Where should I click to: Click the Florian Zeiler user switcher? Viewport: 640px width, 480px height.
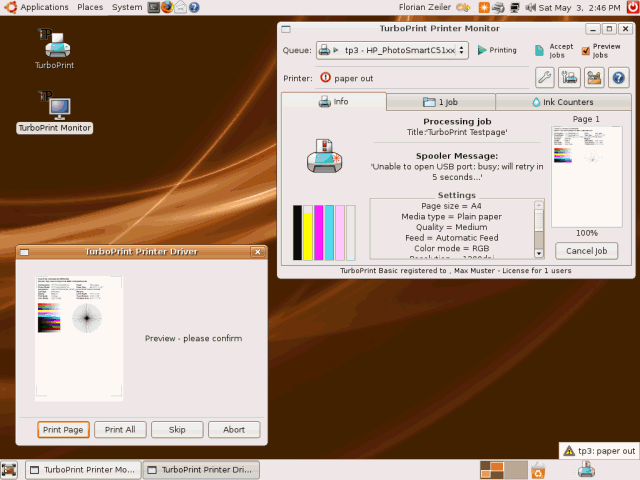pyautogui.click(x=425, y=7)
